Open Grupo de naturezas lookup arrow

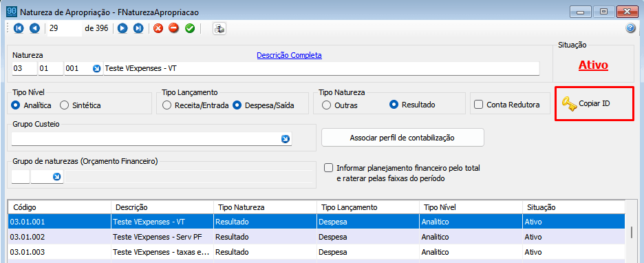point(57,177)
